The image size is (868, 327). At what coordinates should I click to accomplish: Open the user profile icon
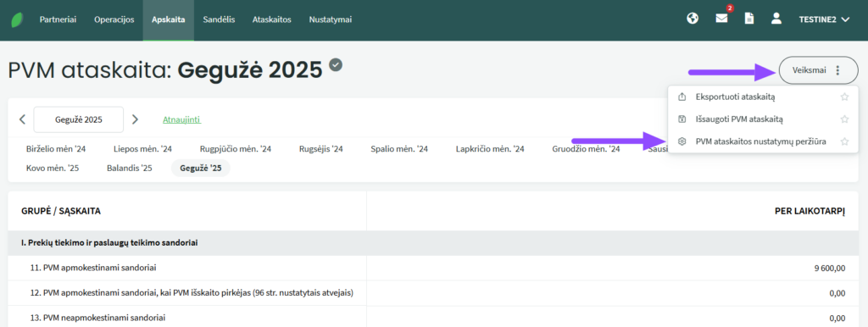(776, 19)
